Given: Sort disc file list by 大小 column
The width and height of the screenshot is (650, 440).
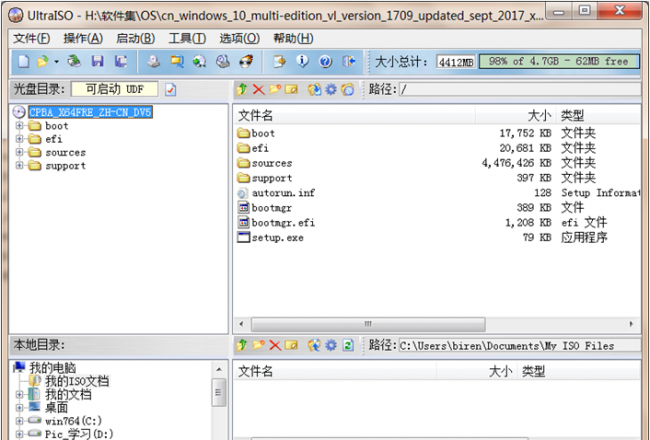Looking at the screenshot, I should [515, 115].
